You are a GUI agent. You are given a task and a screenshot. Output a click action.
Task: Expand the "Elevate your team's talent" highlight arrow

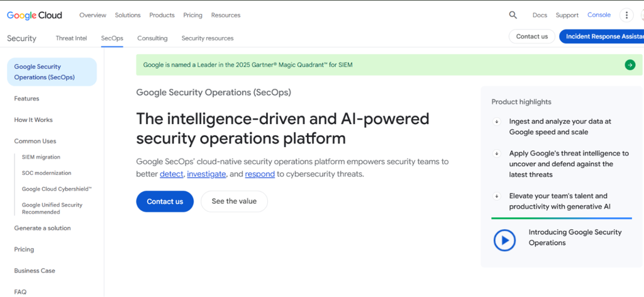pyautogui.click(x=497, y=196)
